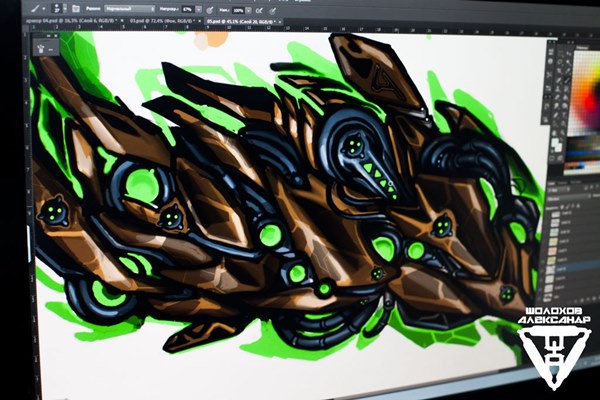This screenshot has height=400, width=600.
Task: Expand the opacity slider arrow next to 67%
Action: point(198,10)
